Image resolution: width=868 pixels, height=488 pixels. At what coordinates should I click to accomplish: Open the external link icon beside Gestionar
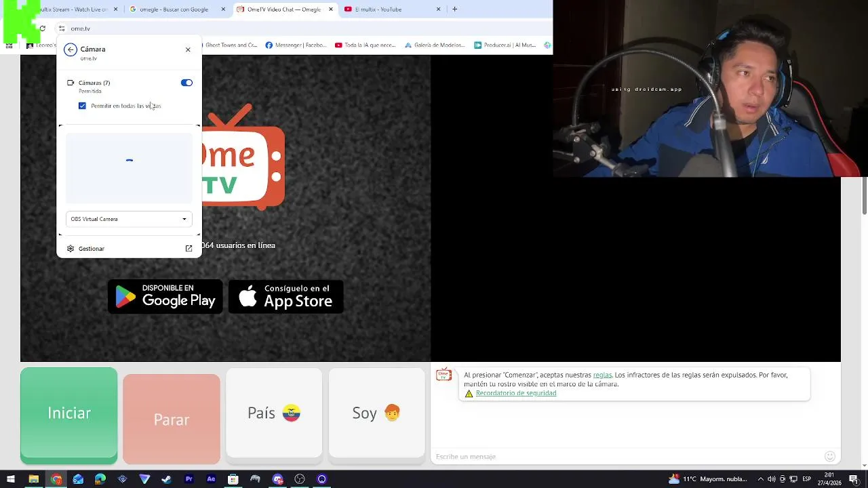pos(189,249)
